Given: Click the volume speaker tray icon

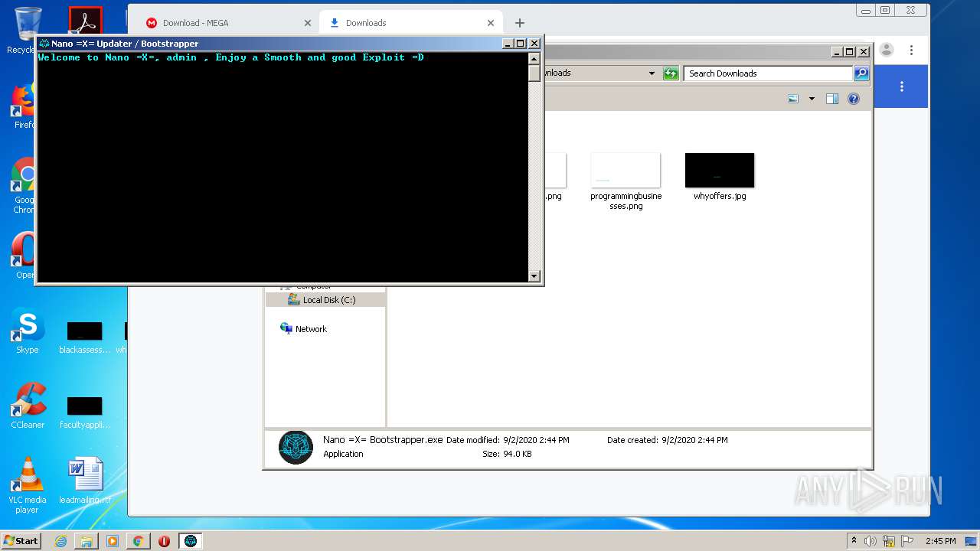Looking at the screenshot, I should tap(871, 541).
